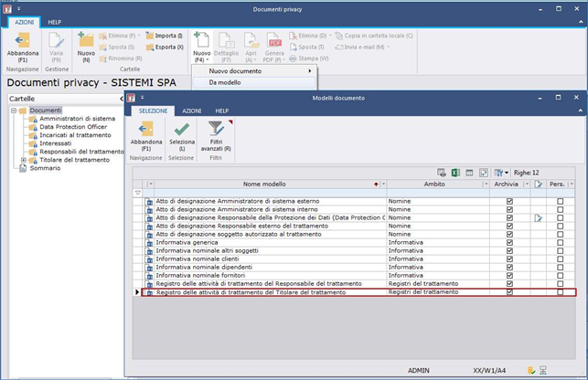Image resolution: width=588 pixels, height=380 pixels.
Task: Click network status icon in status bar
Action: tap(542, 370)
